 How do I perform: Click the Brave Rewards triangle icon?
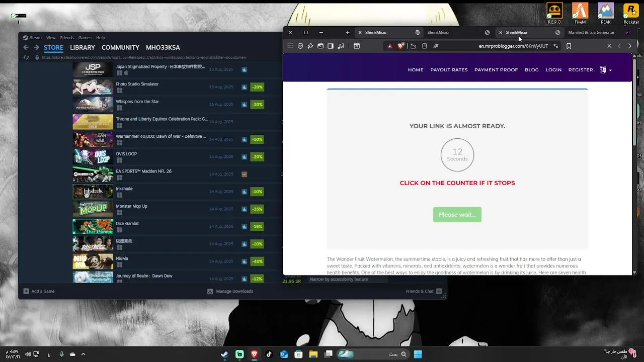click(389, 46)
